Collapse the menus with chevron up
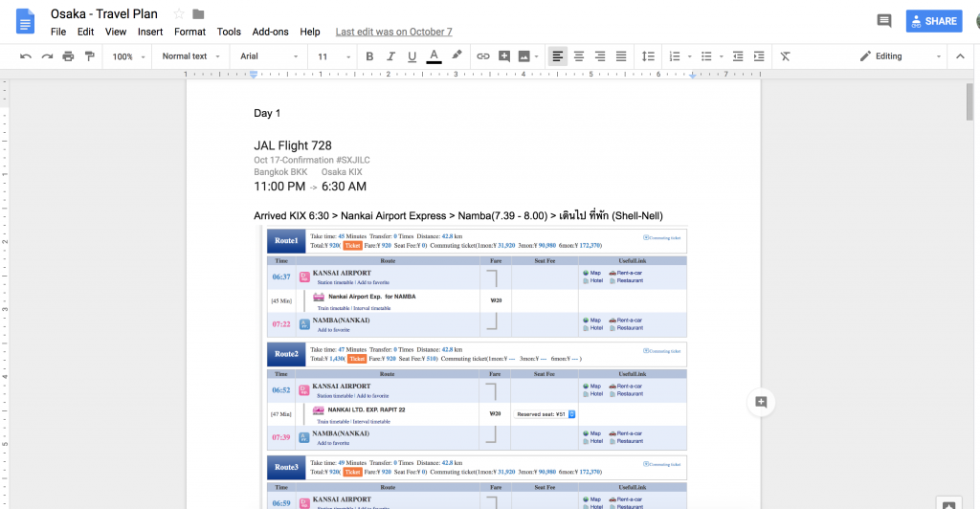The height and width of the screenshot is (509, 980). (x=960, y=56)
